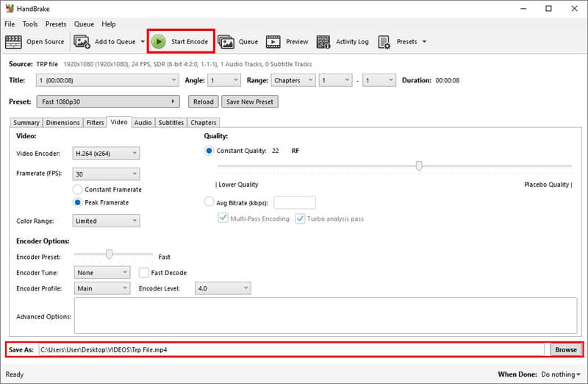Viewport: 588px width, 384px height.
Task: Open the Encoder Tune dropdown
Action: (102, 272)
